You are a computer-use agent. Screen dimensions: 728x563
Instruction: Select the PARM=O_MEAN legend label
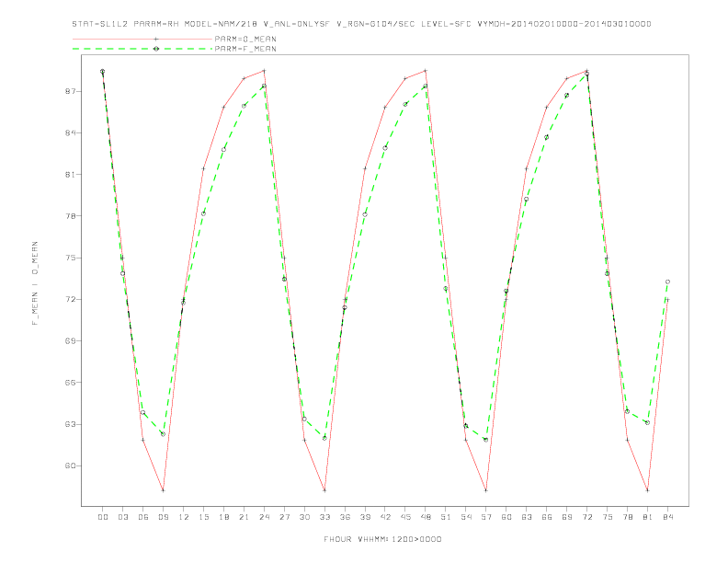tap(245, 39)
